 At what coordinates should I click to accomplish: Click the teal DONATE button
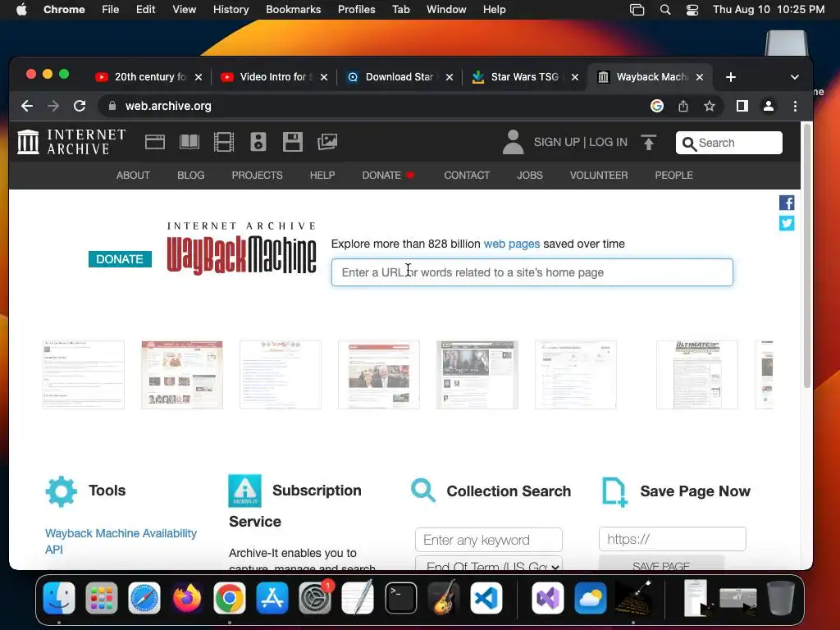120,259
